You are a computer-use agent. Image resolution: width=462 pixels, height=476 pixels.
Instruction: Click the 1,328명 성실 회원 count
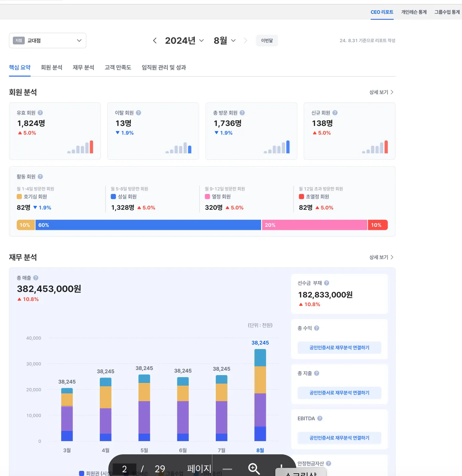[123, 208]
